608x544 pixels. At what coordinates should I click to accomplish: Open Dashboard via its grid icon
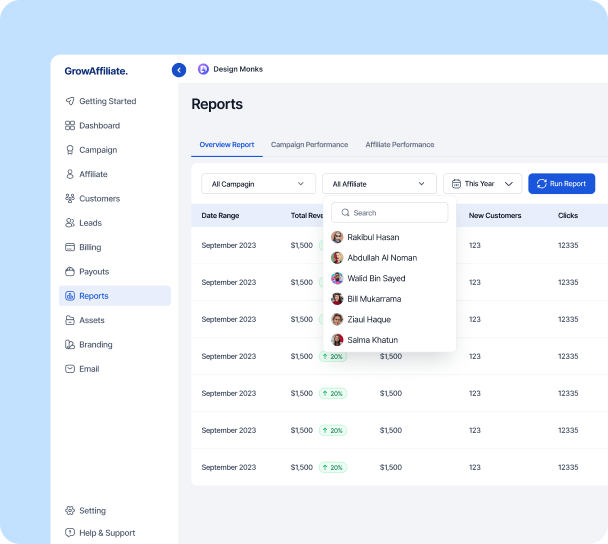(x=70, y=126)
